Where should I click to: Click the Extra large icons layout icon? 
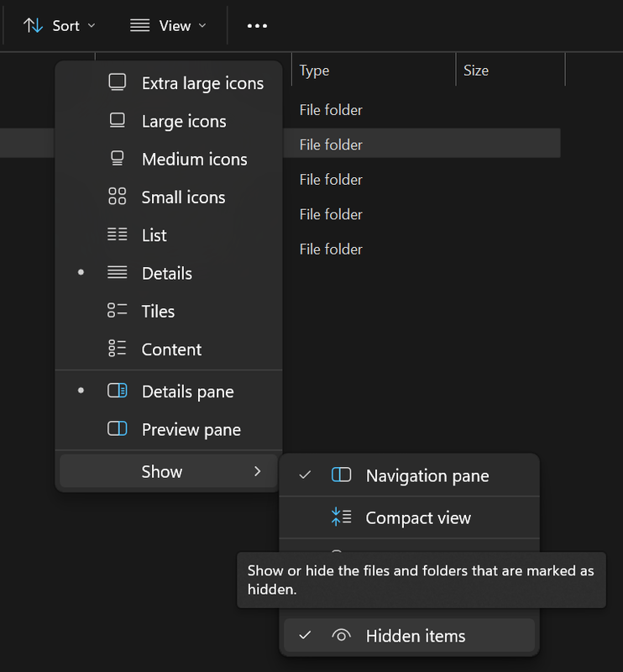pyautogui.click(x=118, y=82)
